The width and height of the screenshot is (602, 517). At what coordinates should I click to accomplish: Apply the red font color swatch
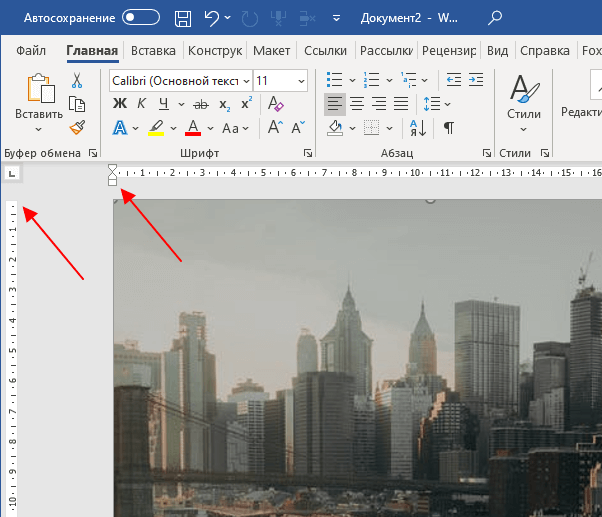tap(193, 127)
